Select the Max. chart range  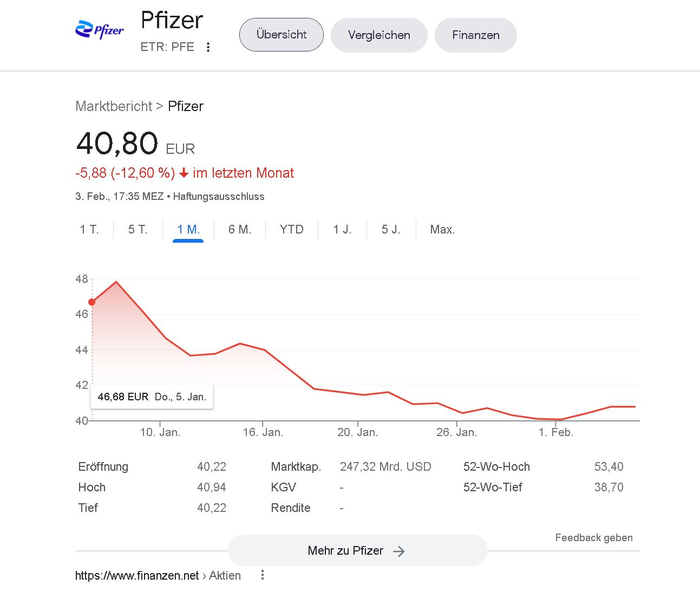click(x=442, y=230)
